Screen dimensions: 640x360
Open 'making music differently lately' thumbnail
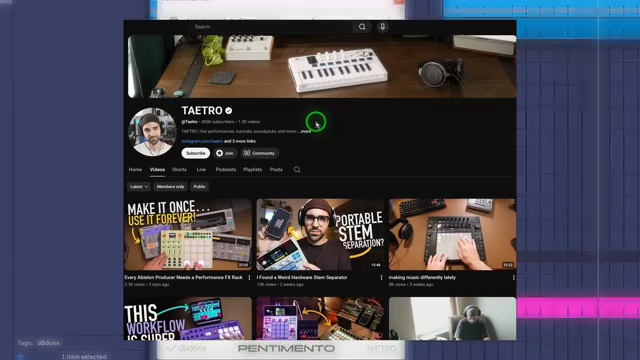coord(452,234)
